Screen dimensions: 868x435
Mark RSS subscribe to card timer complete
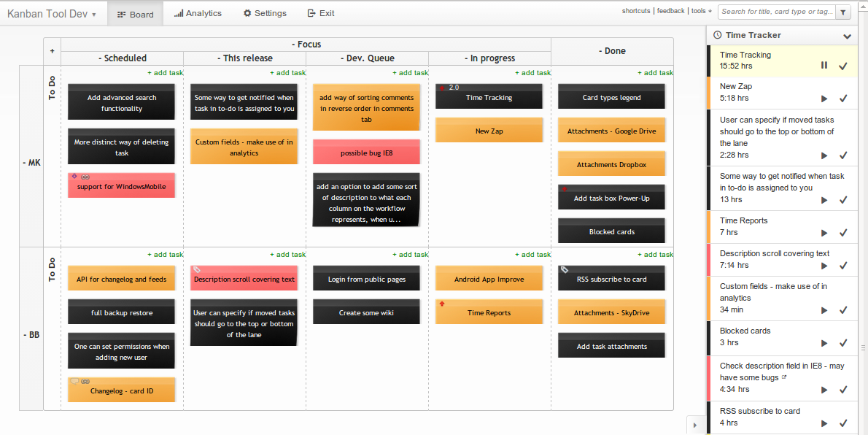coord(843,423)
